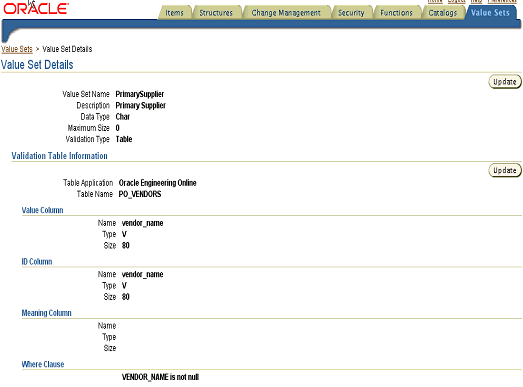
Task: Click the Char data type value
Action: click(x=122, y=117)
